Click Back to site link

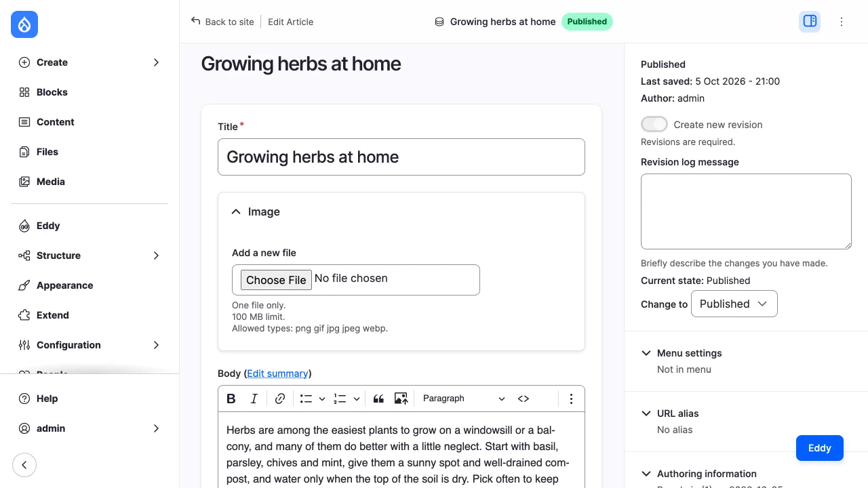222,22
